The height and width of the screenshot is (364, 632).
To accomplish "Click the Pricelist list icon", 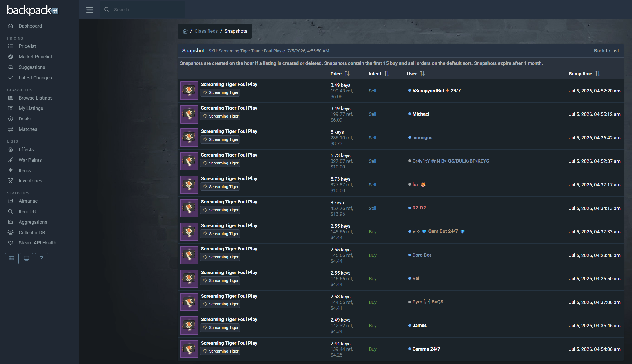I will (11, 46).
